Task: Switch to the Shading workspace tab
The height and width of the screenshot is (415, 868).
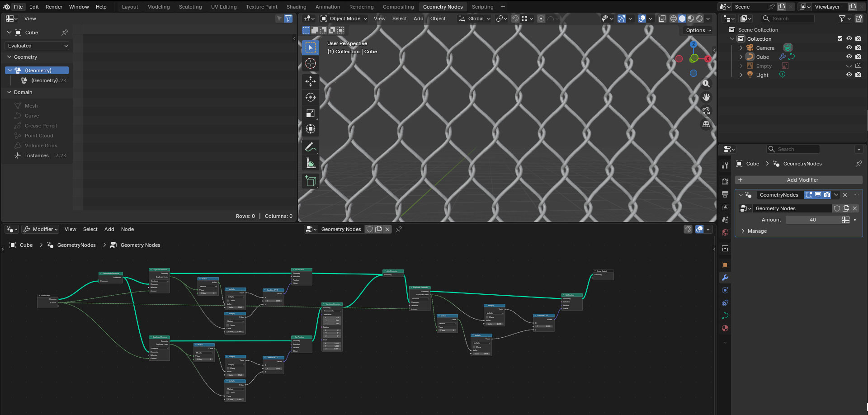Action: (296, 7)
